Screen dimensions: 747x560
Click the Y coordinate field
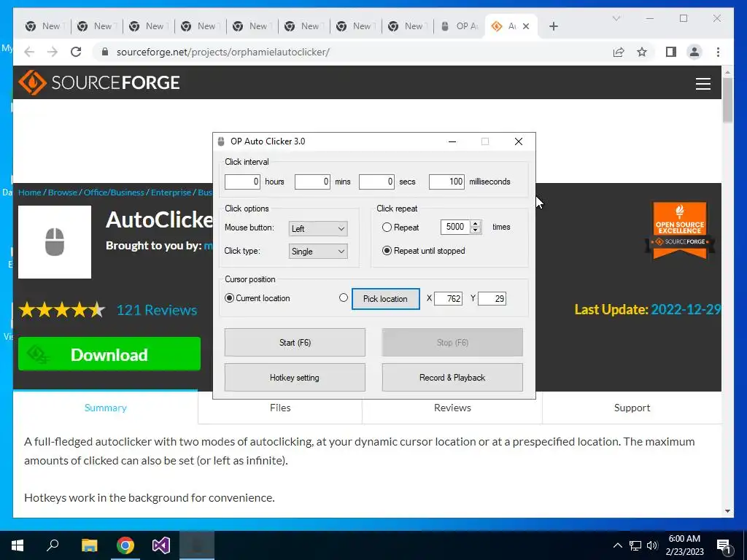(x=492, y=298)
